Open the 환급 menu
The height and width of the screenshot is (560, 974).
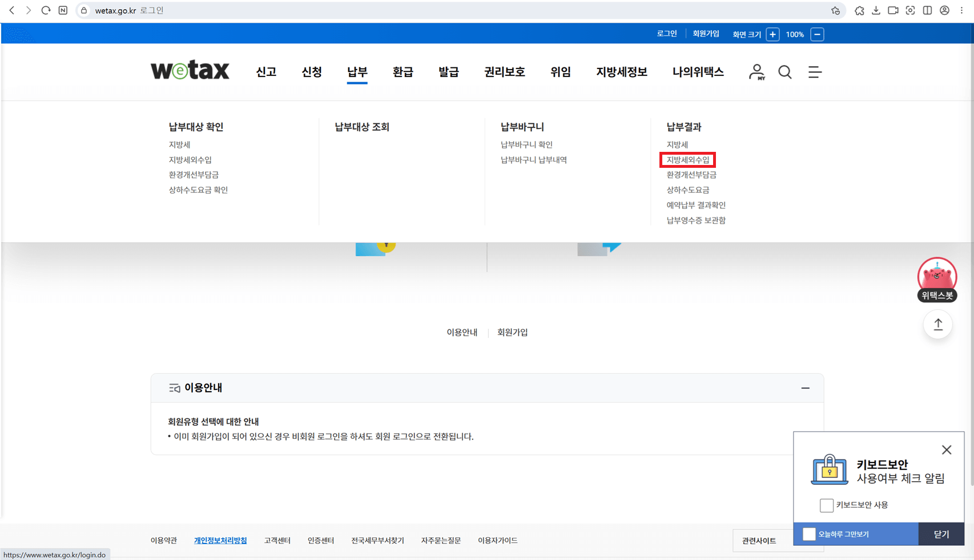pos(403,72)
